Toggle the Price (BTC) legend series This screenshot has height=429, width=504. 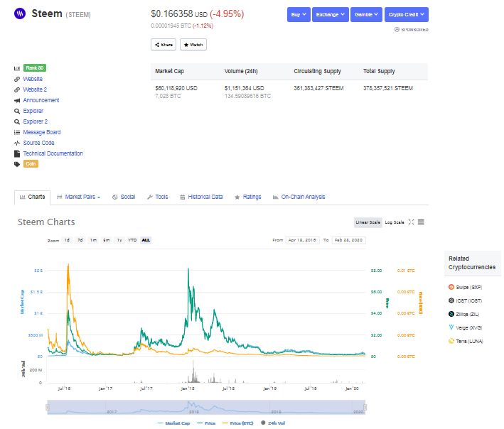[237, 423]
